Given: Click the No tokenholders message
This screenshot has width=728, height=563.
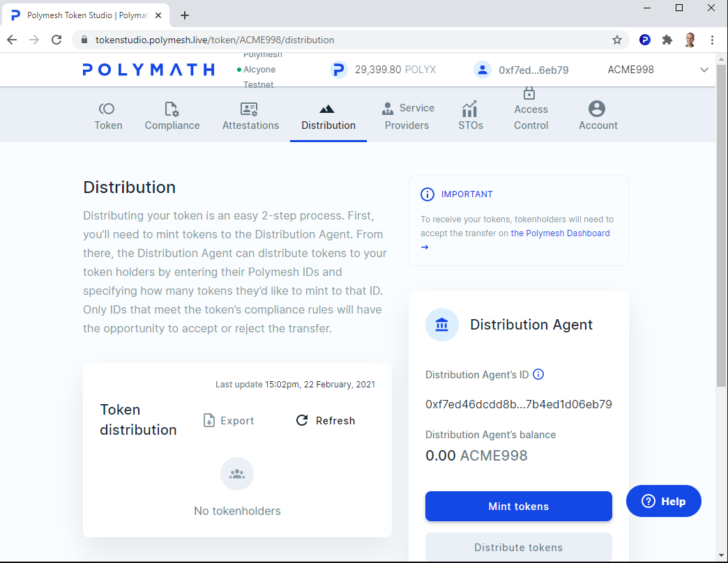Looking at the screenshot, I should click(x=237, y=511).
